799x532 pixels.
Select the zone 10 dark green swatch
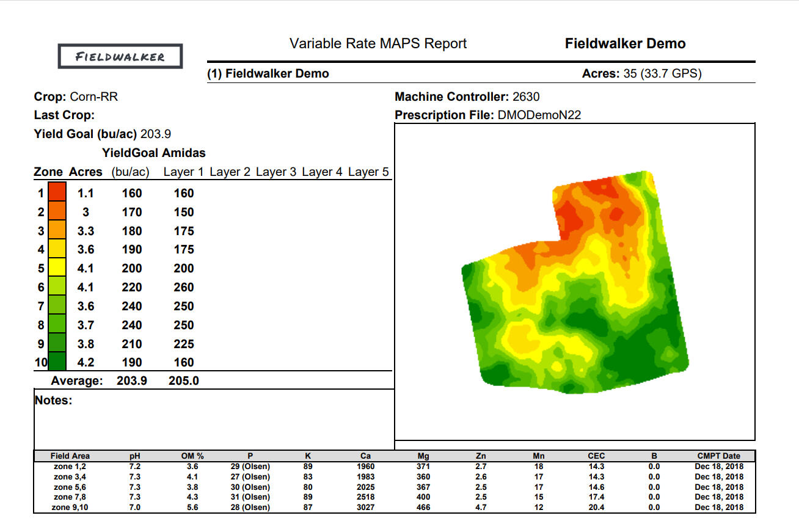tap(57, 362)
